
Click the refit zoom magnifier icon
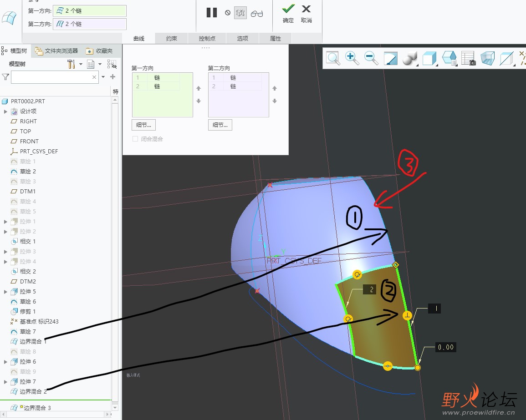pyautogui.click(x=333, y=58)
